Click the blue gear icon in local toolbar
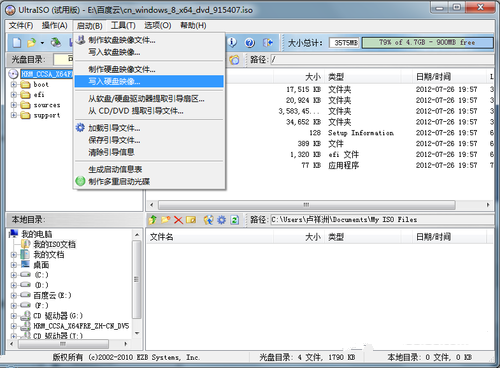Viewport: 500px width, 368px height. pyautogui.click(x=221, y=220)
